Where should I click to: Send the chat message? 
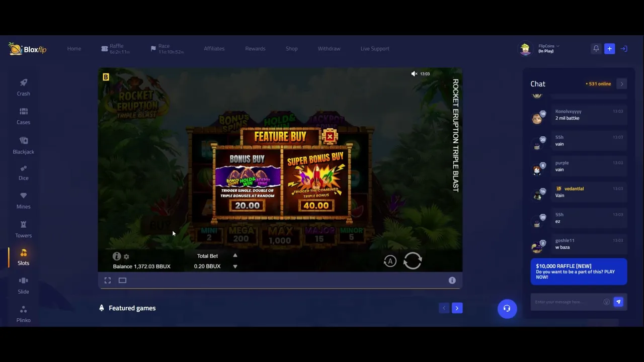coord(618,302)
